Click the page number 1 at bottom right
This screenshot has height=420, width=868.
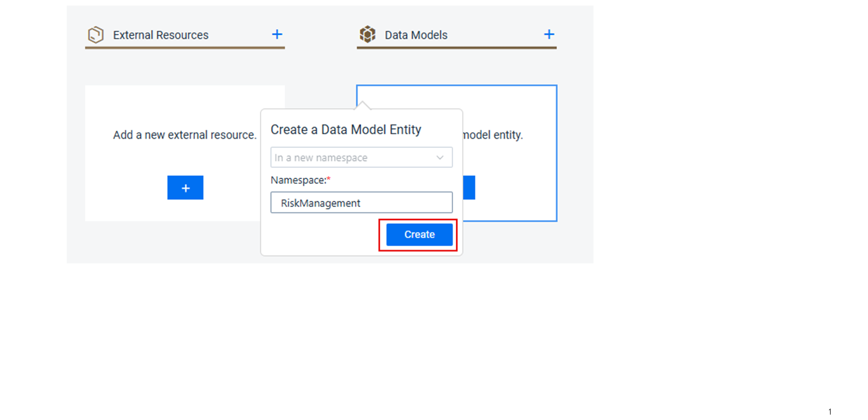tap(829, 412)
